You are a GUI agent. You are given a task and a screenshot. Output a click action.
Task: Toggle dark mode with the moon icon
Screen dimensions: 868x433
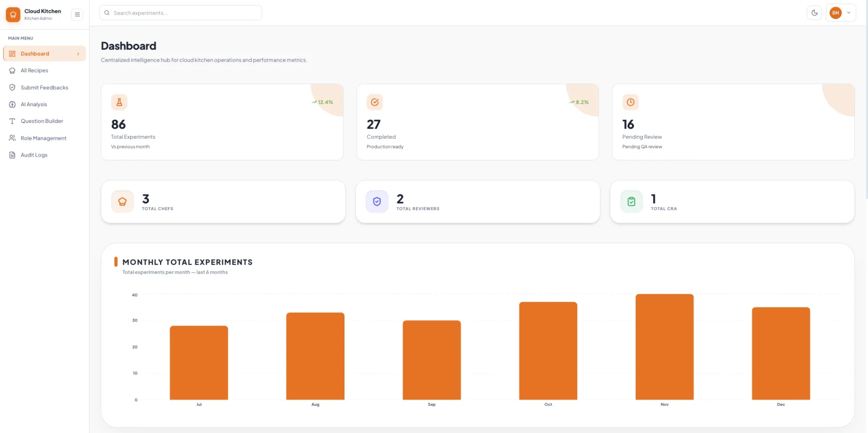(814, 13)
